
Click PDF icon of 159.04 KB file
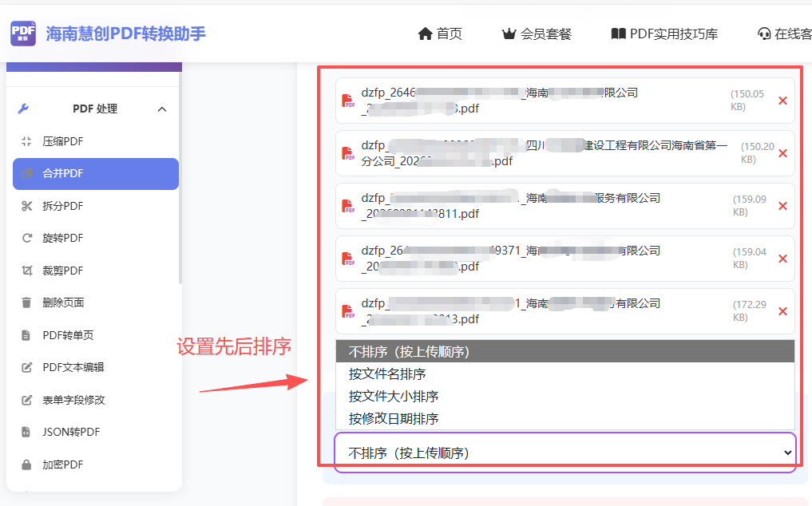click(349, 259)
